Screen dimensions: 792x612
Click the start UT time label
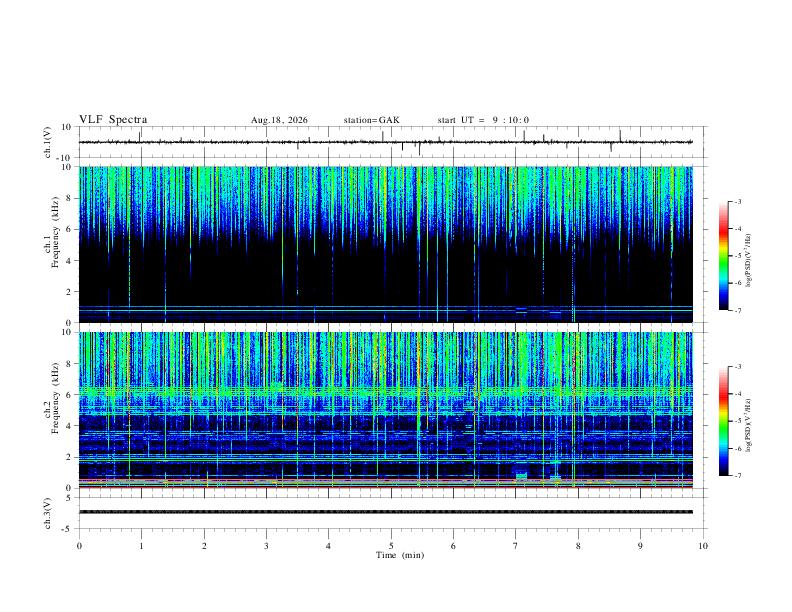click(x=483, y=120)
